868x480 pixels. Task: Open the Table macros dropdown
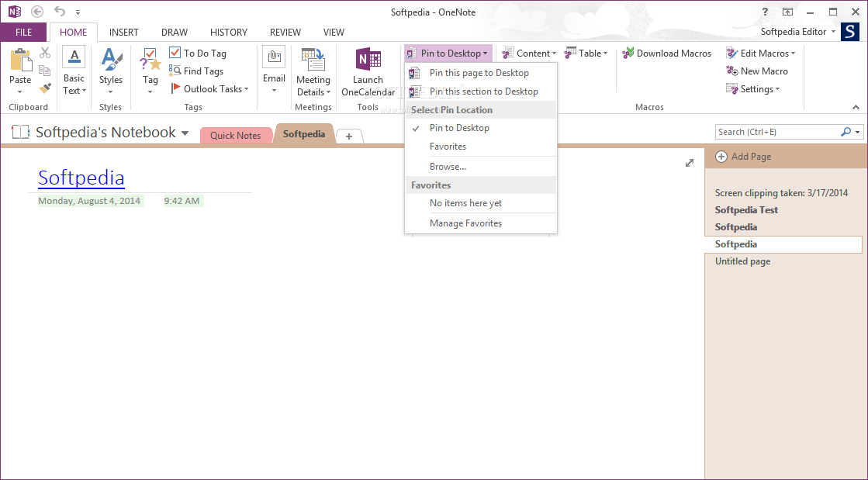[586, 54]
